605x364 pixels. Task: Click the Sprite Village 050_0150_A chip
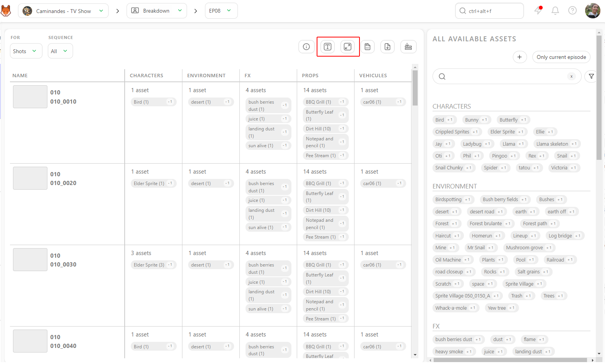(467, 296)
